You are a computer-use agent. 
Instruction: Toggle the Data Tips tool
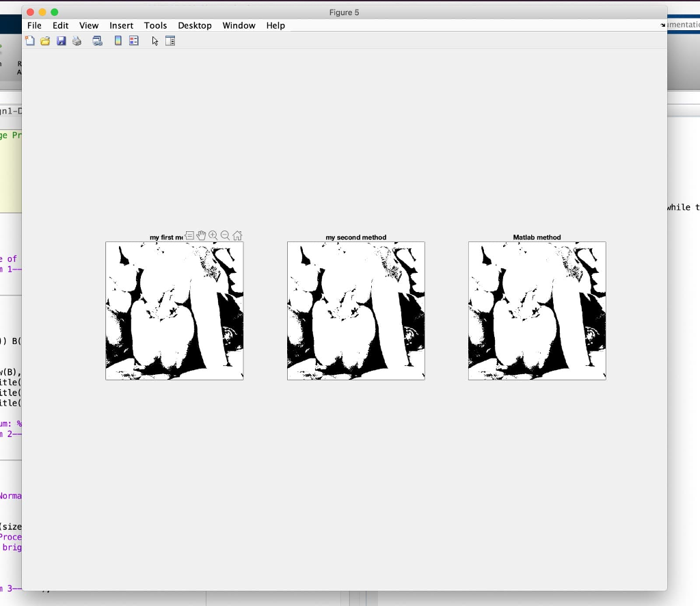[x=190, y=235]
